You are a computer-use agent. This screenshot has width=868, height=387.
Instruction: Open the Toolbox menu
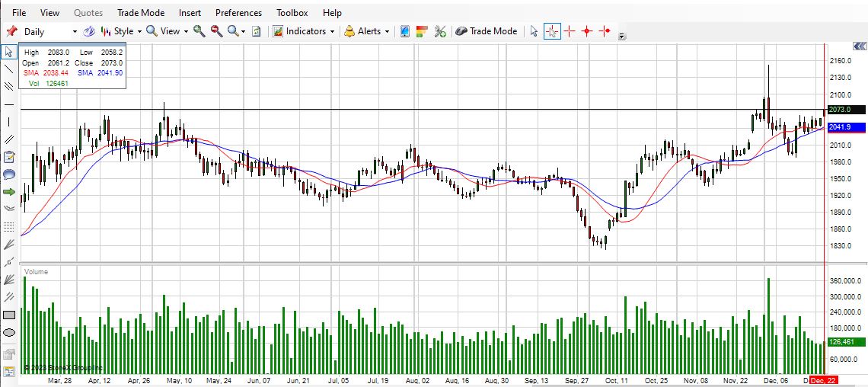point(292,13)
